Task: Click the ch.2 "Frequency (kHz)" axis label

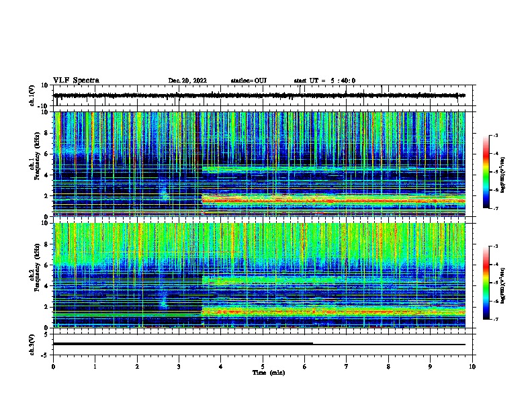Action: pyautogui.click(x=37, y=267)
